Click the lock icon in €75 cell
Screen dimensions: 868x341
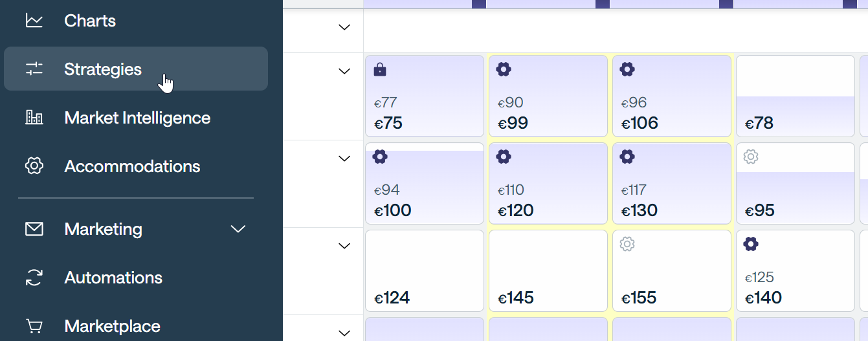pos(380,70)
